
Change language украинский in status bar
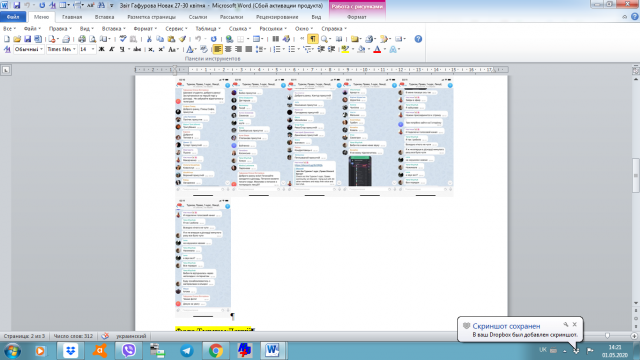131,336
